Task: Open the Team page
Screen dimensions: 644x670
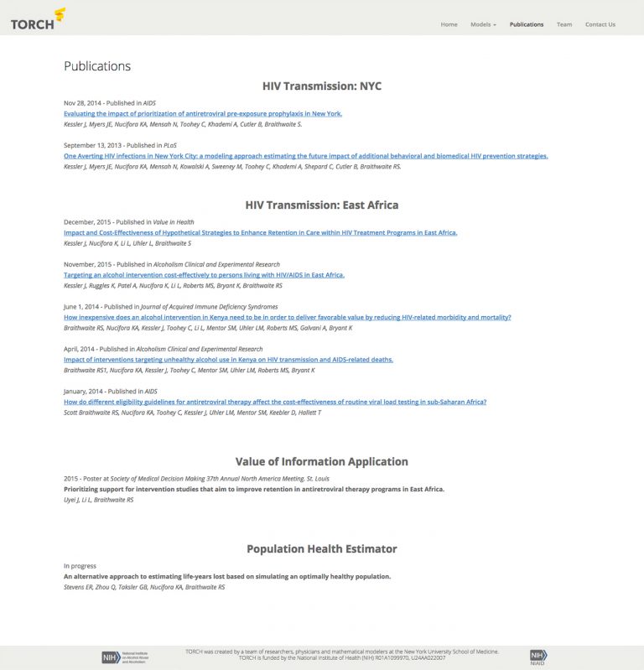Action: (x=564, y=24)
